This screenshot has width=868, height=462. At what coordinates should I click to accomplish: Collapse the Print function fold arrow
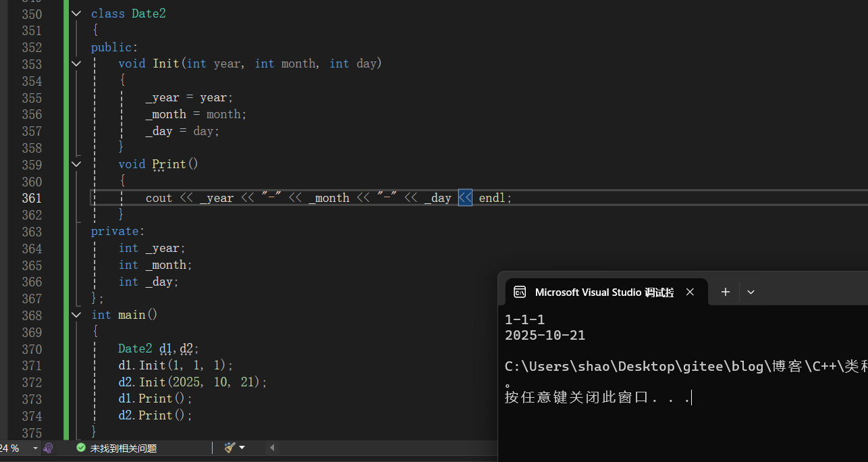(x=76, y=164)
